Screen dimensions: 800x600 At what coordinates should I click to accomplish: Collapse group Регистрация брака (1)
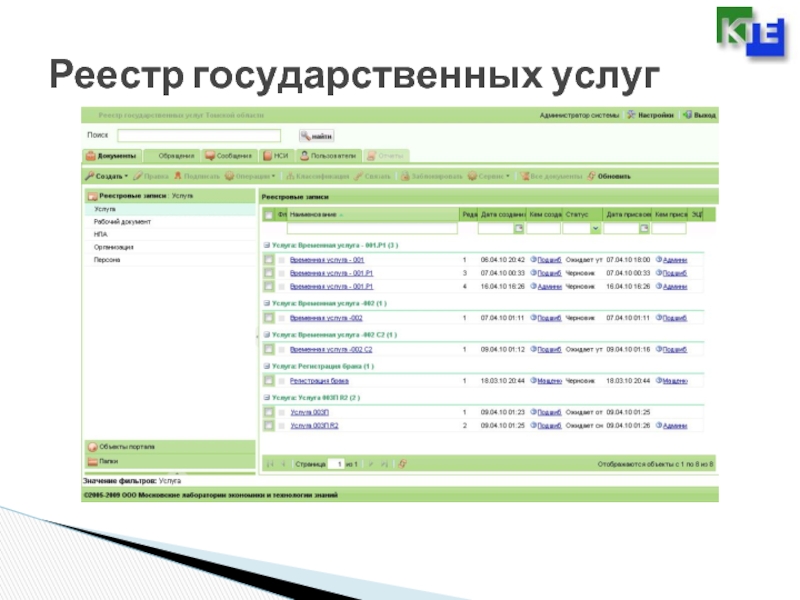click(x=267, y=366)
